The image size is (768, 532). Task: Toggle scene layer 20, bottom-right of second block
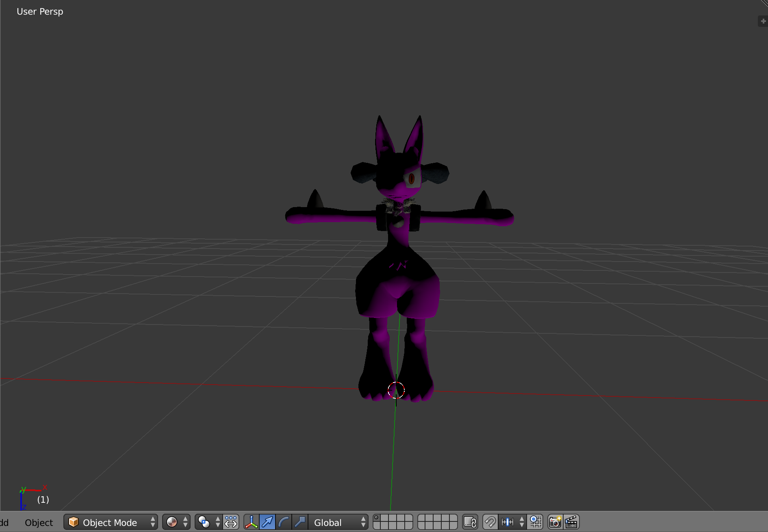[453, 526]
